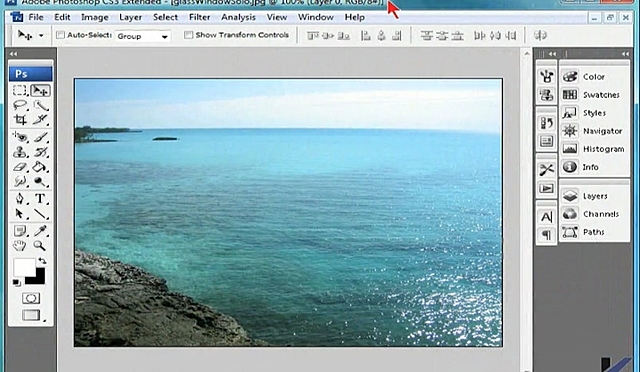Image resolution: width=640 pixels, height=372 pixels.
Task: Select the Path Selection tool
Action: (20, 214)
